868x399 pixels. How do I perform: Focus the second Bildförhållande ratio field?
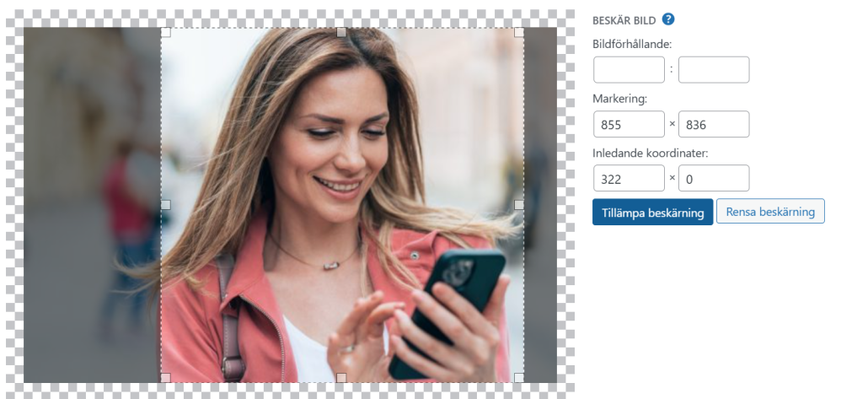(x=714, y=70)
